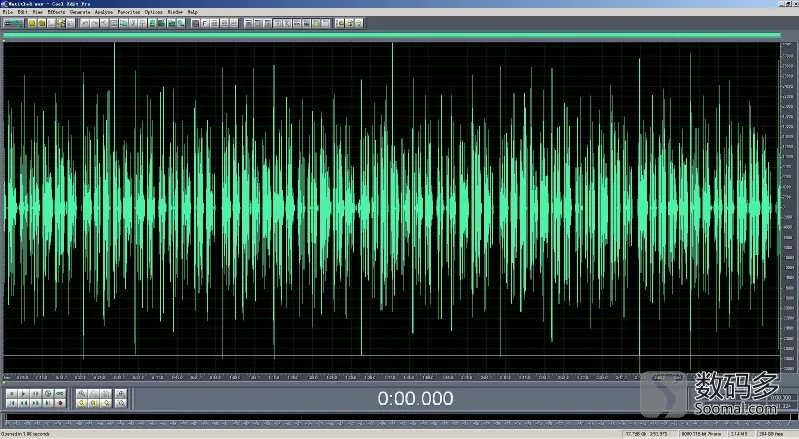Click the Zoom In horizontally magnifier icon
This screenshot has height=439, width=799.
tap(82, 394)
